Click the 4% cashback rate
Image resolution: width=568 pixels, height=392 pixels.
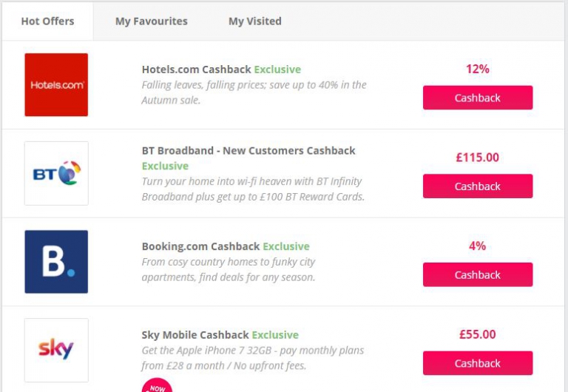pos(478,246)
